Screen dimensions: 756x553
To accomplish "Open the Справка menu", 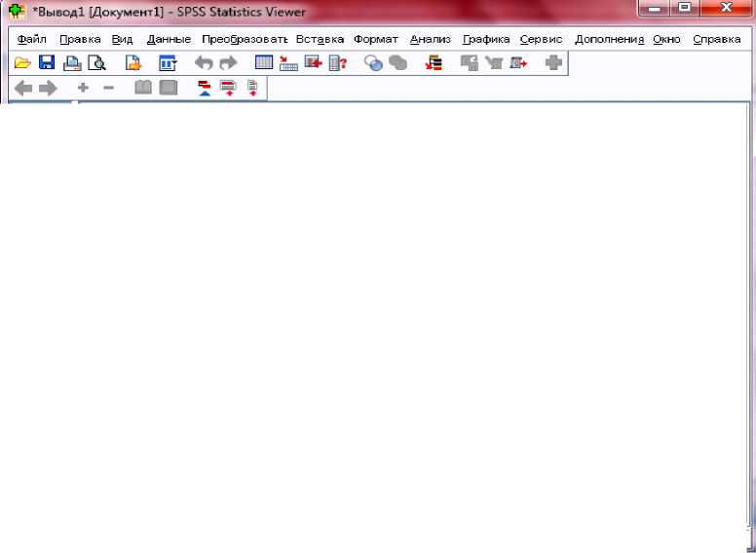I will coord(716,39).
